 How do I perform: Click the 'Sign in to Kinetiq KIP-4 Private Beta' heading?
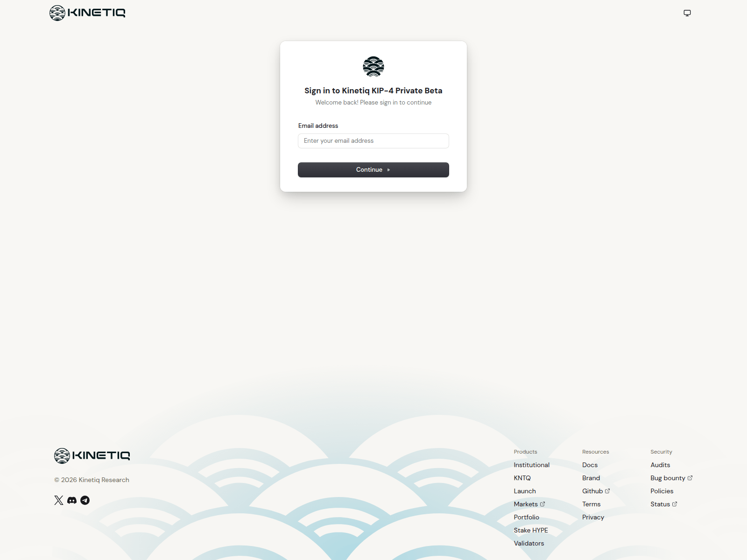coord(373,91)
